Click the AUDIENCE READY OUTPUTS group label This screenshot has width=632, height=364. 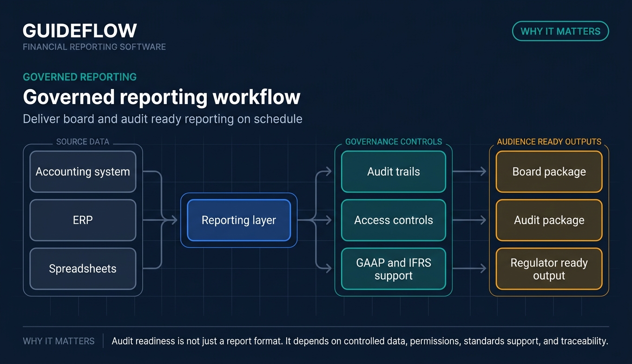549,142
